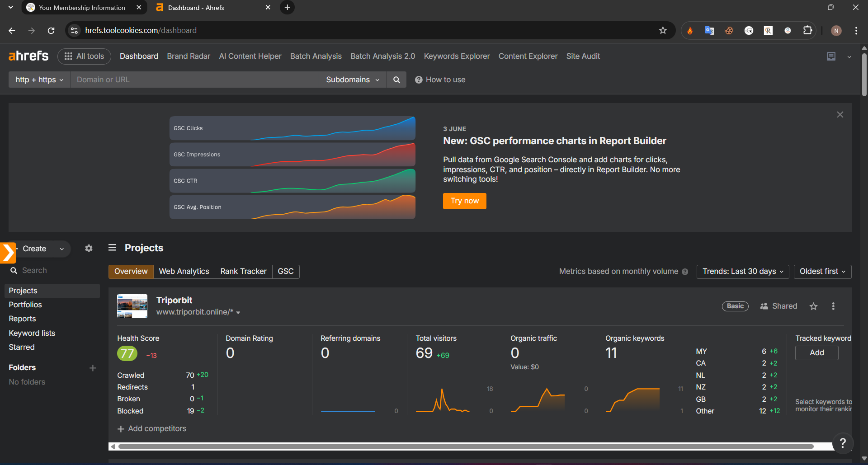The width and height of the screenshot is (868, 465).
Task: Open Keyword lists in sidebar
Action: tap(32, 333)
